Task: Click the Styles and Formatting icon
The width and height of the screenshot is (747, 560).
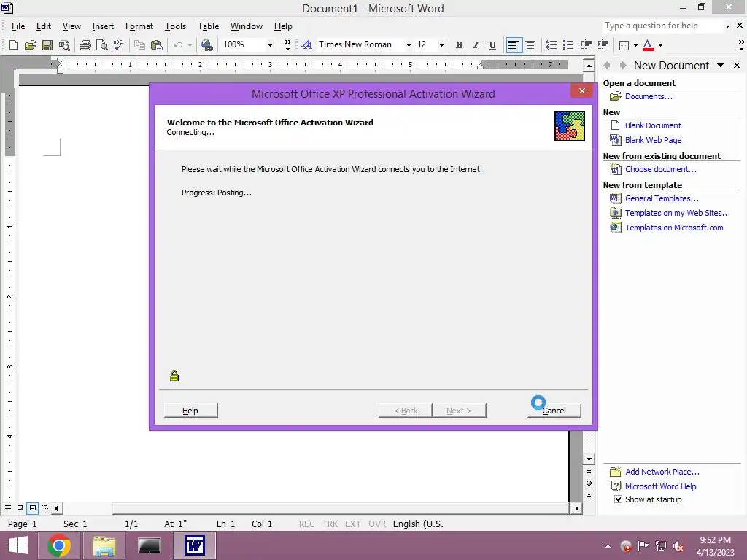Action: click(x=307, y=45)
